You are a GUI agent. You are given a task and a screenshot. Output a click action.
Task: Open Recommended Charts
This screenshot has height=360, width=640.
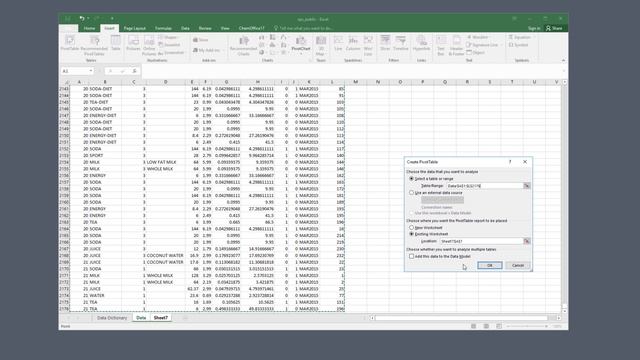(x=244, y=45)
